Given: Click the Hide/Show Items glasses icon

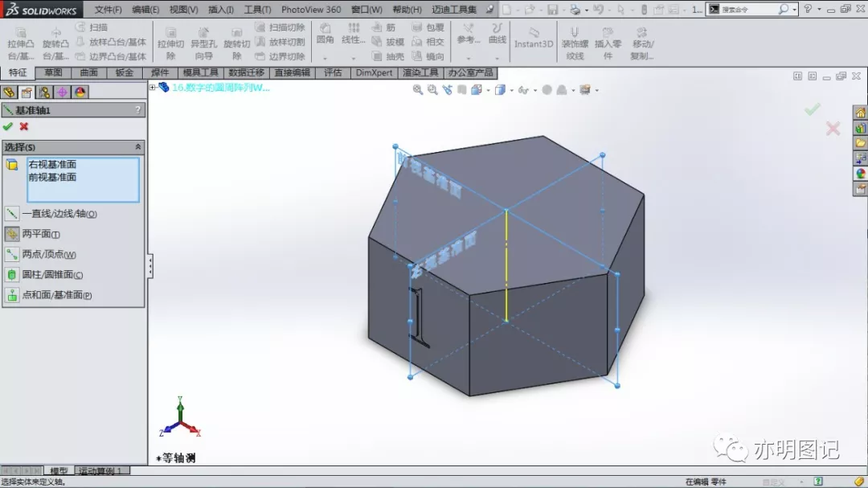Looking at the screenshot, I should tap(523, 90).
